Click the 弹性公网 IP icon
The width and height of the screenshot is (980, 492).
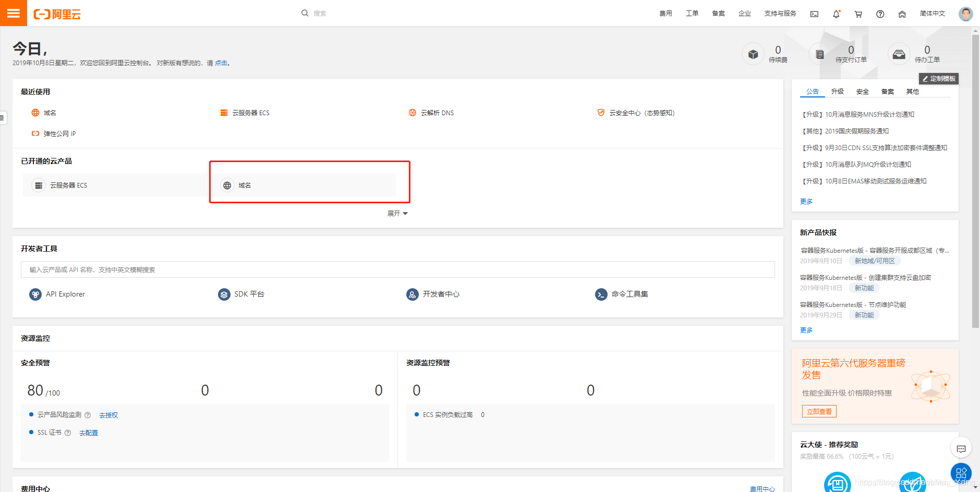[35, 133]
